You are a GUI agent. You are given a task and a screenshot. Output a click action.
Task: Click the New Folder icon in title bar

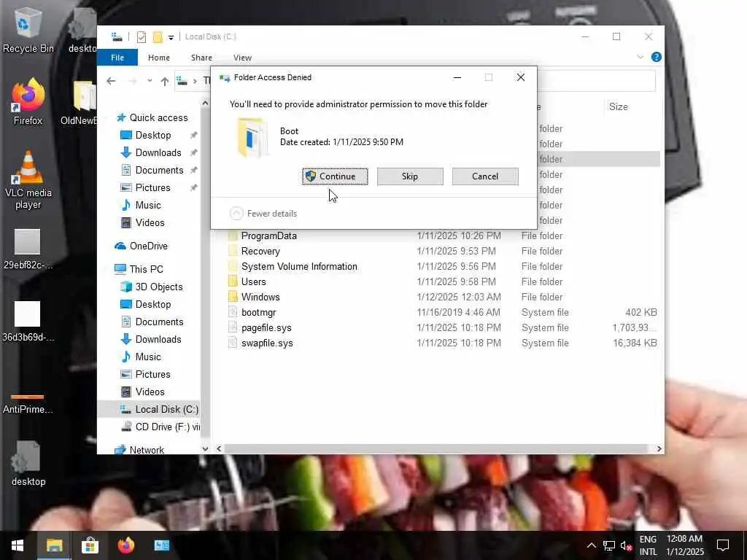(158, 36)
